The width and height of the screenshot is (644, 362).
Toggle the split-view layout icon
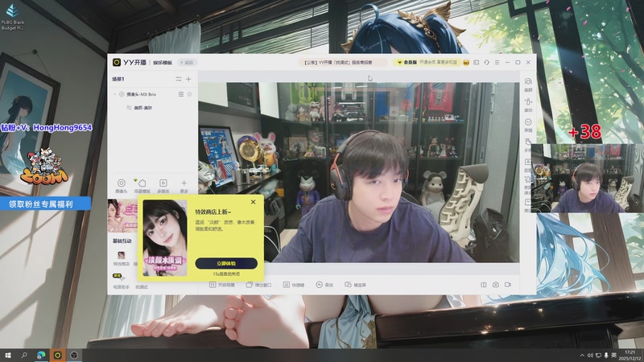pyautogui.click(x=484, y=285)
